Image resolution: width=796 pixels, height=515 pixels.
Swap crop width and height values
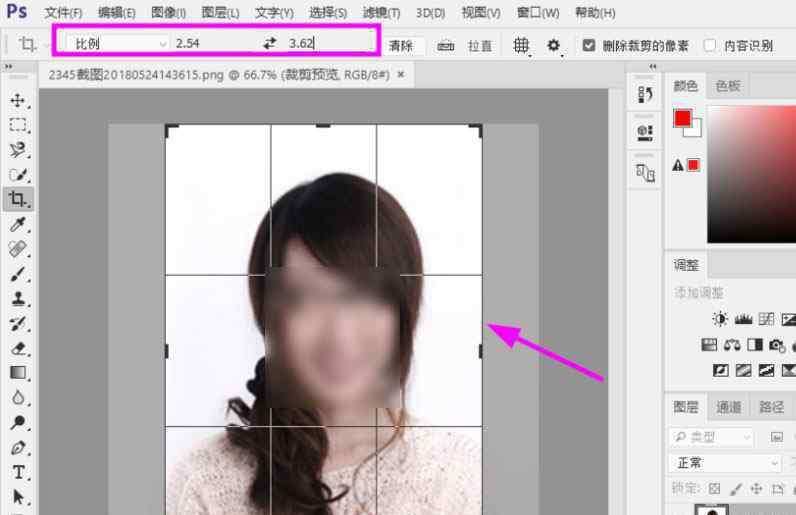(x=269, y=44)
